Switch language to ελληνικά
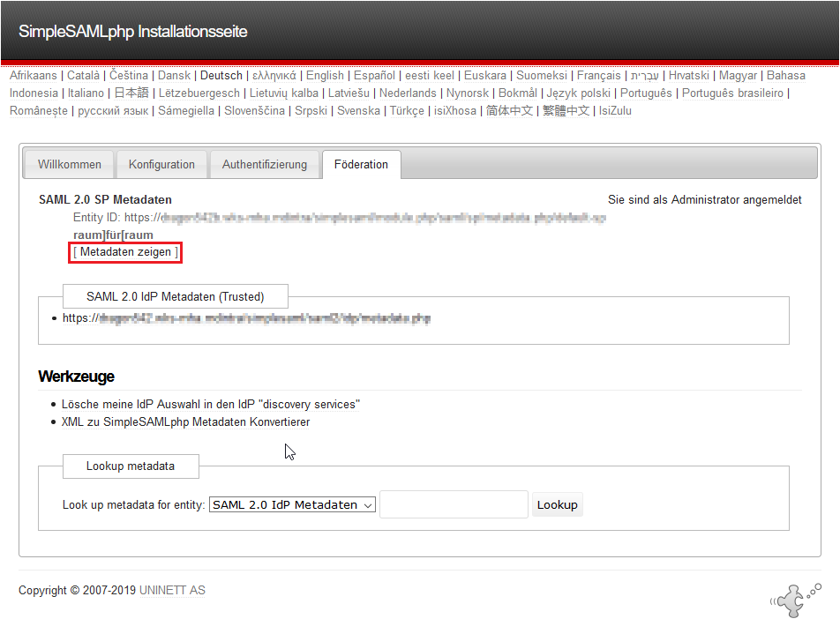Screen dimensions: 840x619 click(274, 76)
